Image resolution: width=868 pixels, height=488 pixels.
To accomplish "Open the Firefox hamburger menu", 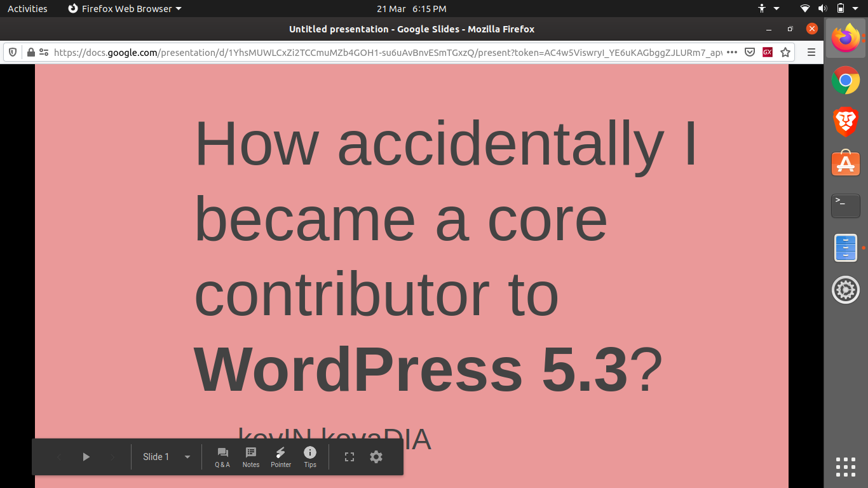I will pyautogui.click(x=811, y=52).
